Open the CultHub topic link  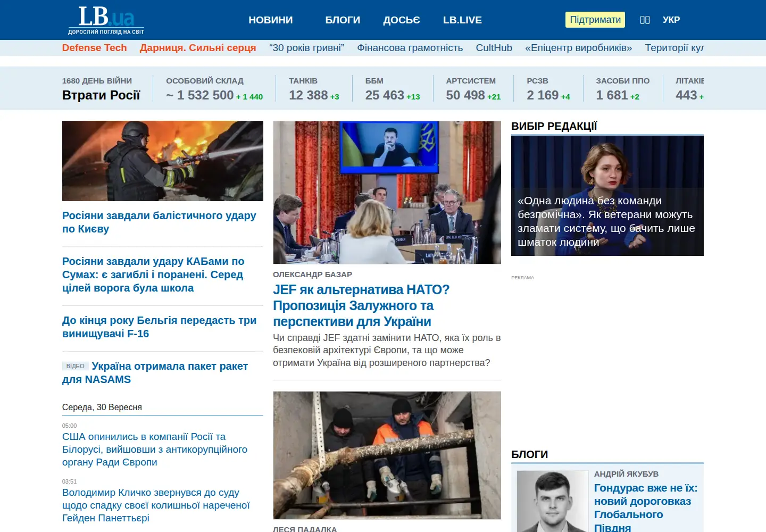pyautogui.click(x=494, y=48)
